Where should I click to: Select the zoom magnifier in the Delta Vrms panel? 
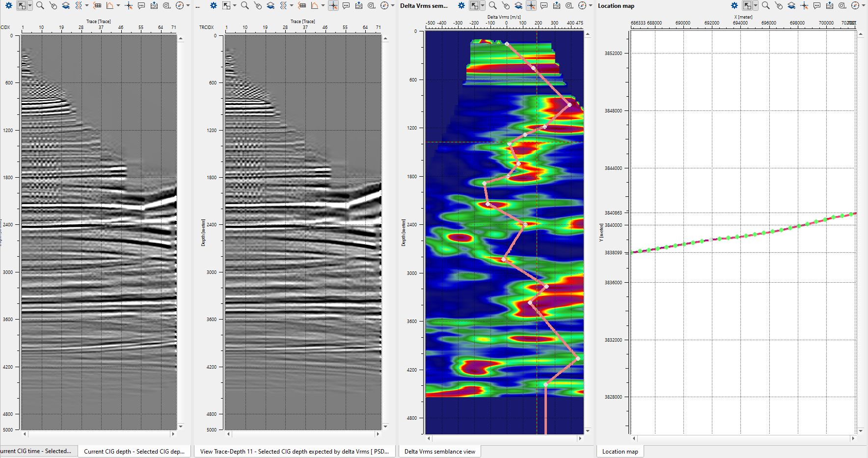tap(493, 5)
